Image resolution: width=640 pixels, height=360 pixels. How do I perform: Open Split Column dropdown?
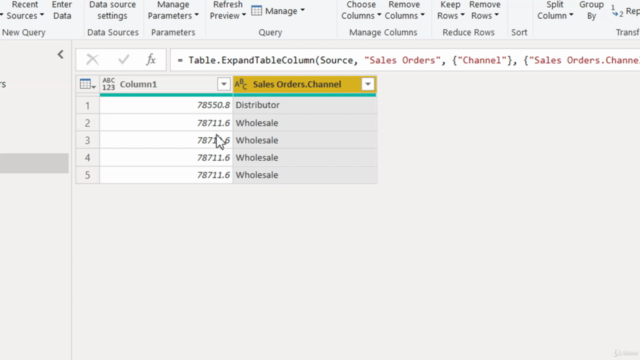[x=555, y=11]
